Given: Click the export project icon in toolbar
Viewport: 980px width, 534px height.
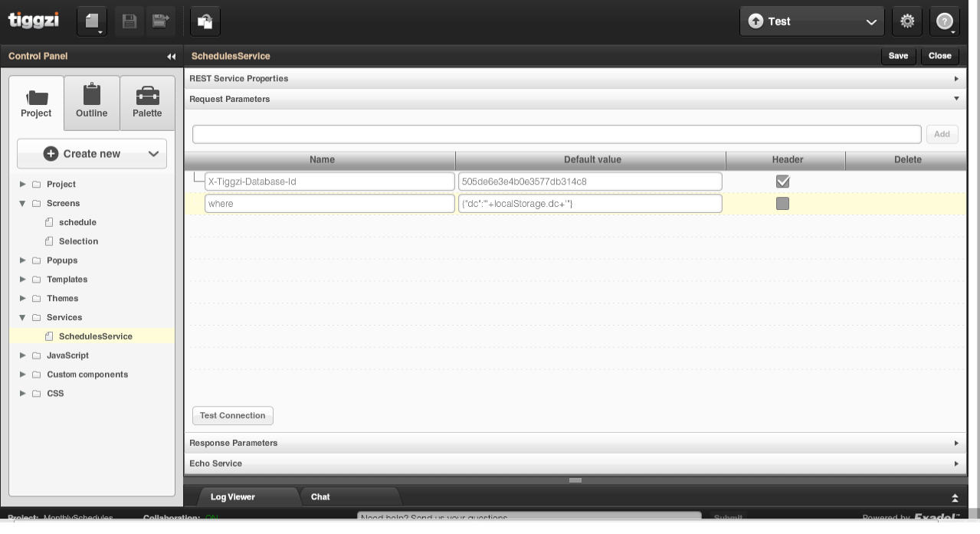Looking at the screenshot, I should click(205, 21).
